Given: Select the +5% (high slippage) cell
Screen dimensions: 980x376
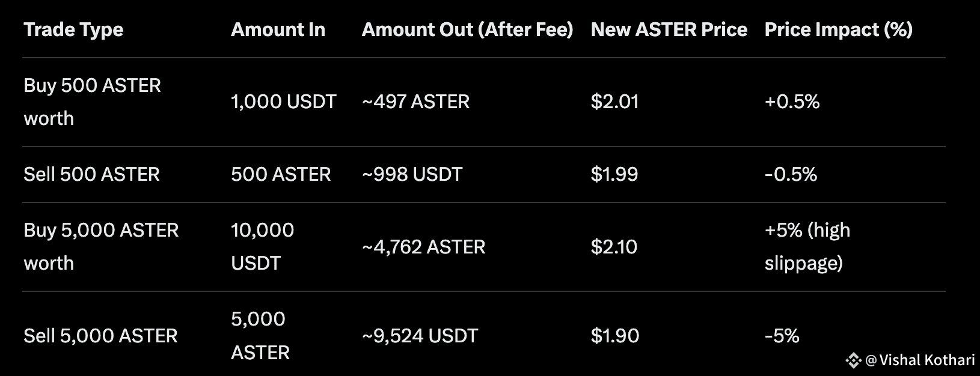Looking at the screenshot, I should click(807, 246).
